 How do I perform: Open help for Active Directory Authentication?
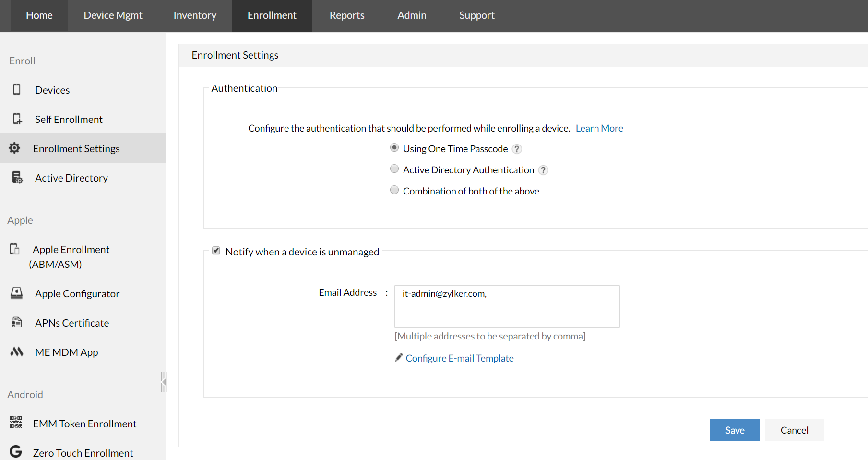click(543, 170)
